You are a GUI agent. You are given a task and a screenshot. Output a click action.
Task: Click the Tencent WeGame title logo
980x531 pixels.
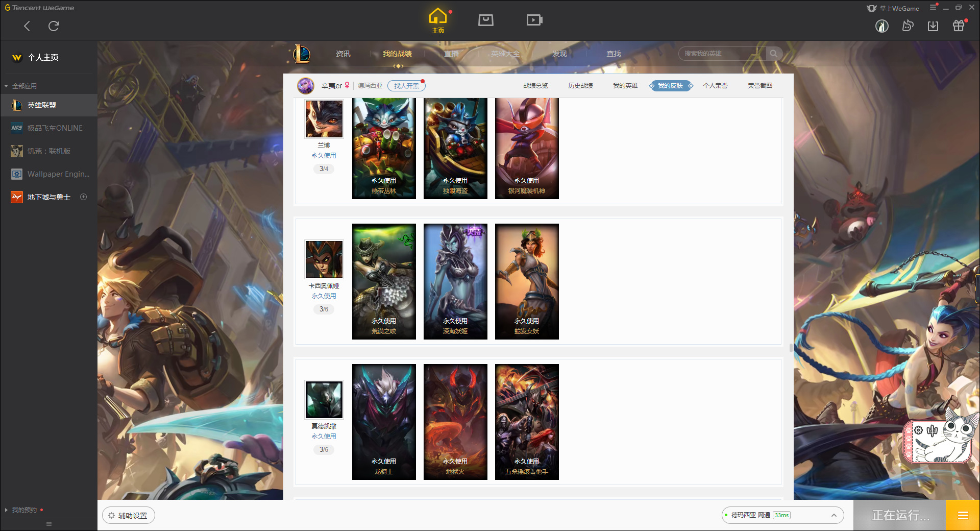39,8
